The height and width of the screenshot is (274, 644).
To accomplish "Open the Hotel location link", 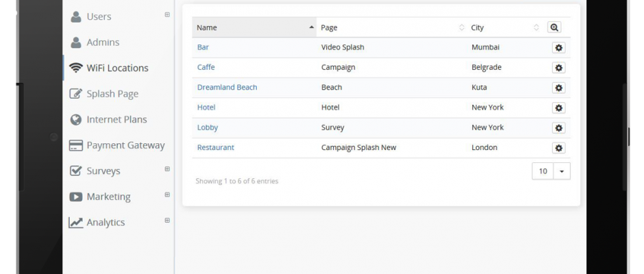I will point(206,108).
